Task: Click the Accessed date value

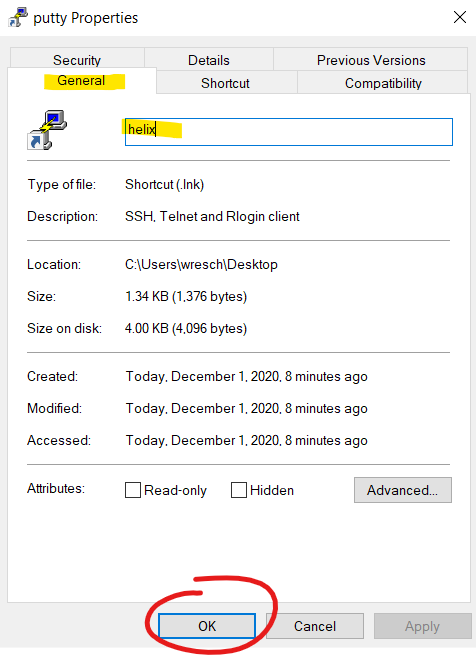Action: [247, 440]
